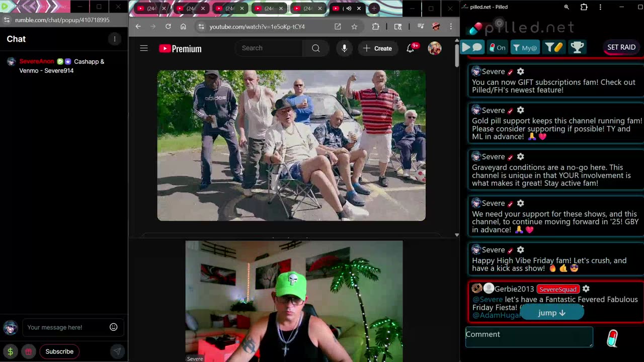Click the SevereSquad badge next to Gerbie2013
The width and height of the screenshot is (644, 362).
click(x=558, y=289)
